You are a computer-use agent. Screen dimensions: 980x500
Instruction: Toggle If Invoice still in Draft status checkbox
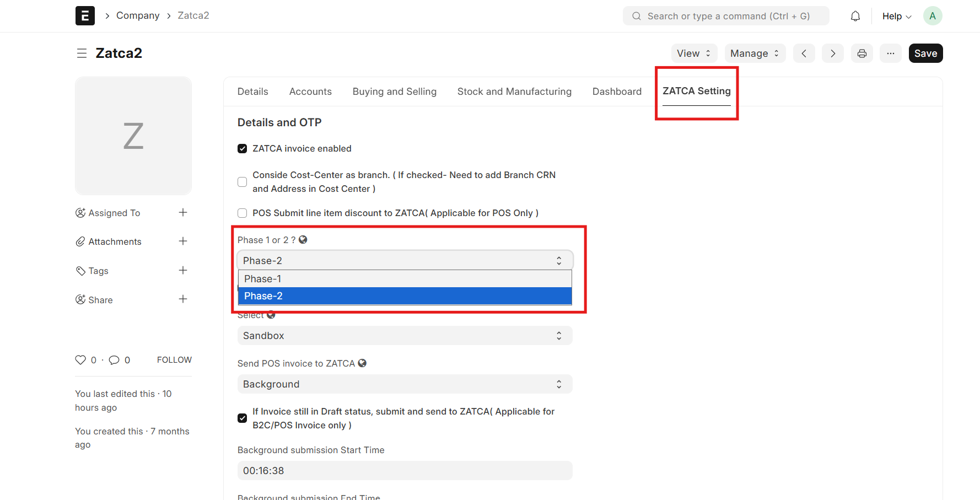pos(242,418)
